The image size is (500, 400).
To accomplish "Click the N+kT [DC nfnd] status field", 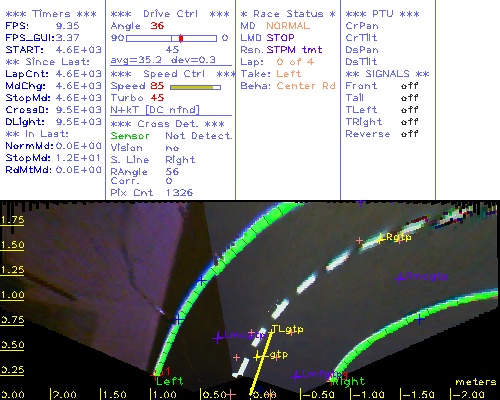I will point(155,110).
